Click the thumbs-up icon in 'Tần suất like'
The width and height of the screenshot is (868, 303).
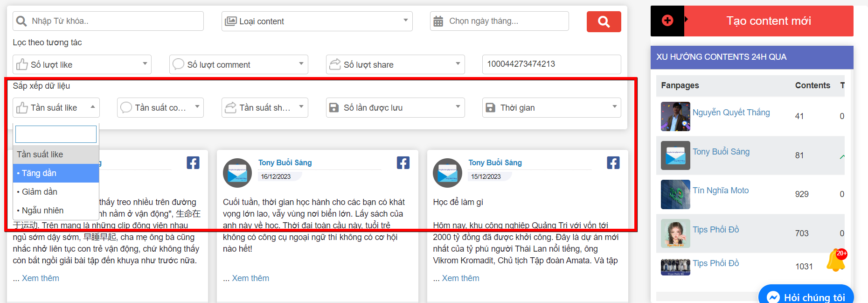point(22,108)
